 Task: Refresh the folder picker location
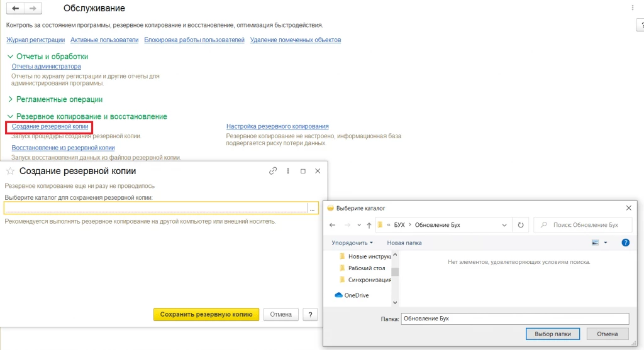tap(521, 225)
